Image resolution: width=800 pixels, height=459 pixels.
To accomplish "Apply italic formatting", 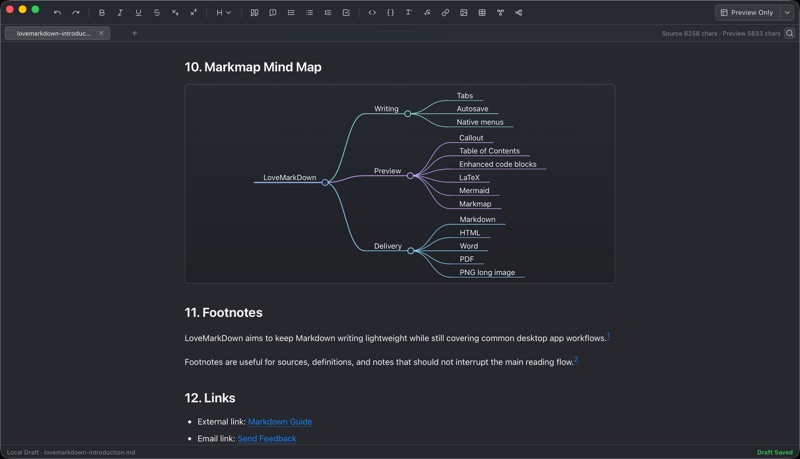I will coord(120,13).
